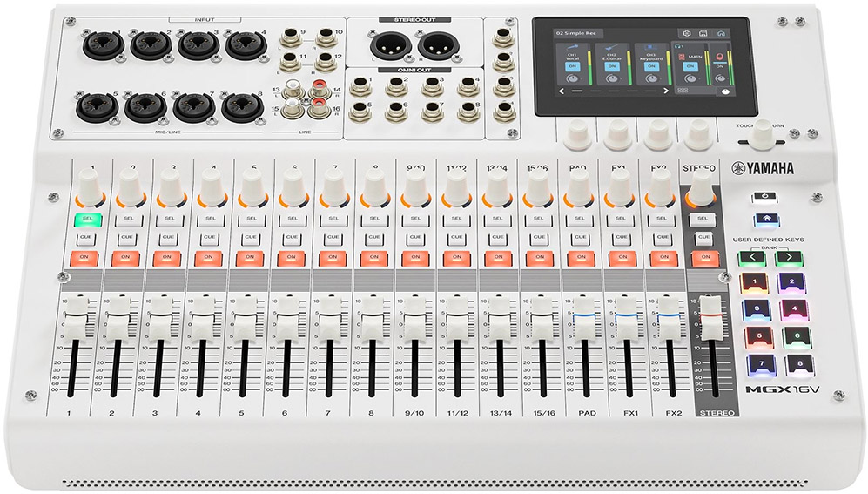The height and width of the screenshot is (494, 868).
Task: Hit user defined key 4
Action: (794, 309)
